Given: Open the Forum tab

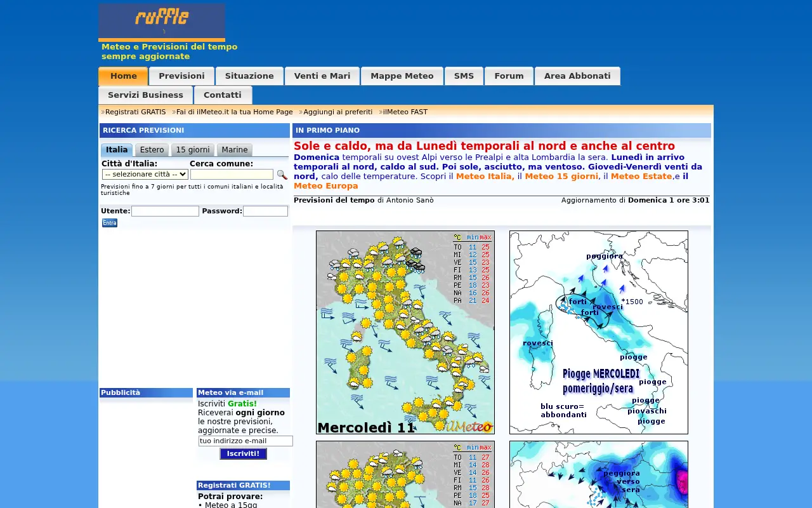Looking at the screenshot, I should click(509, 76).
